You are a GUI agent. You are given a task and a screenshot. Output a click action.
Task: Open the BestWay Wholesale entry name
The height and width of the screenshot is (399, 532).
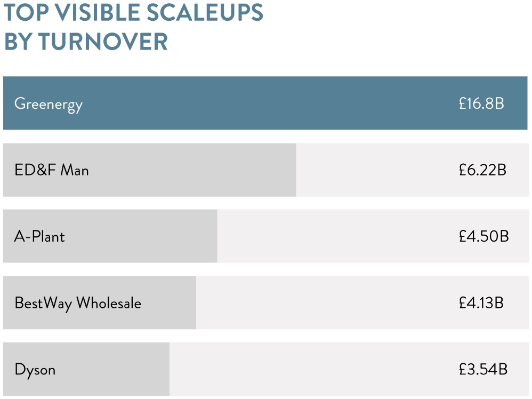click(78, 303)
